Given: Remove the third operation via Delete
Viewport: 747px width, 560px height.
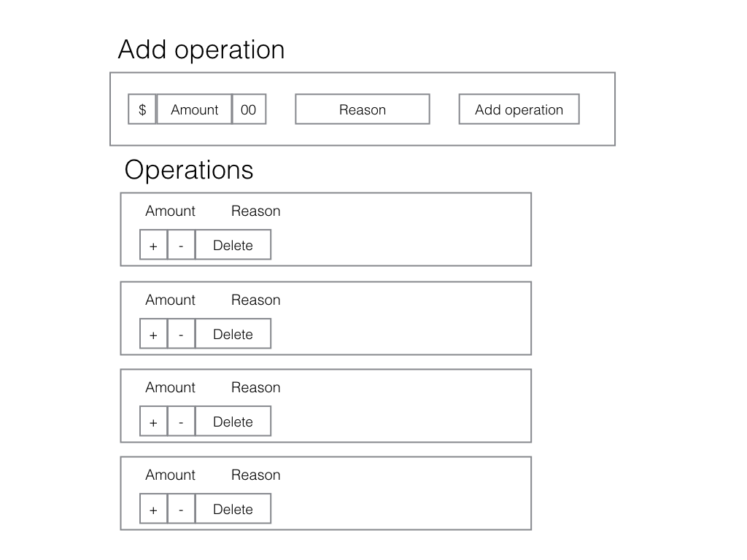Looking at the screenshot, I should pos(233,421).
